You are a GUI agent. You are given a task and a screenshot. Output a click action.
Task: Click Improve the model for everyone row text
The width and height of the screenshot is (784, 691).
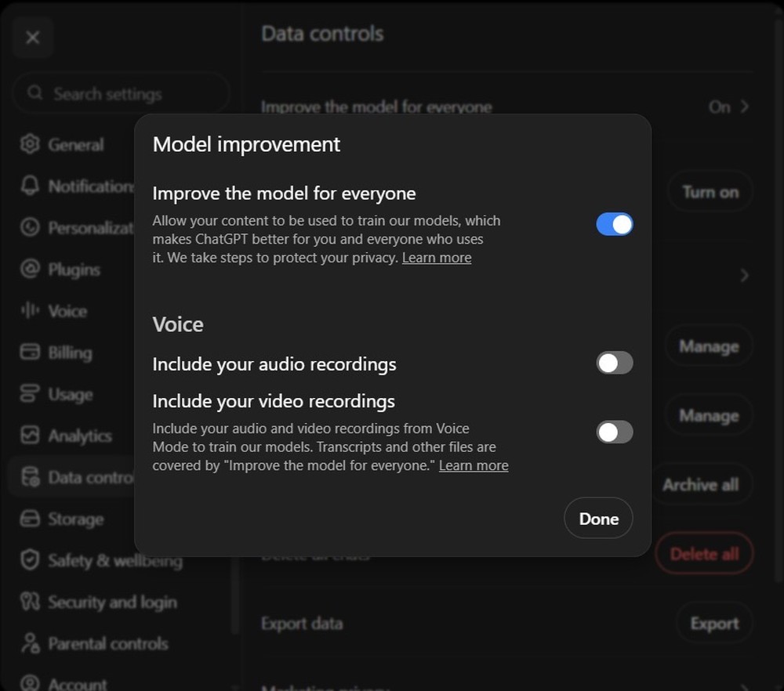click(x=376, y=107)
